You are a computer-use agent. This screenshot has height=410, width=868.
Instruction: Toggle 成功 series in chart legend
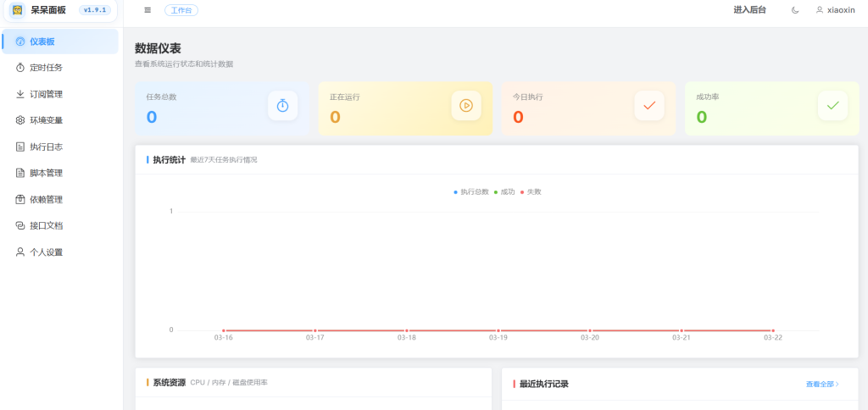click(x=504, y=192)
